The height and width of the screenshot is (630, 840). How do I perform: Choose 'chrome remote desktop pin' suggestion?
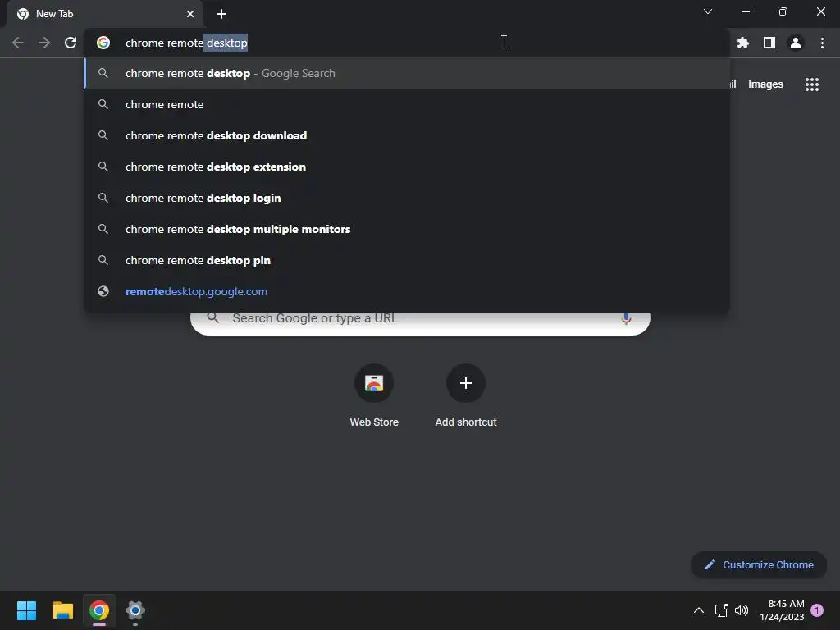pyautogui.click(x=407, y=260)
